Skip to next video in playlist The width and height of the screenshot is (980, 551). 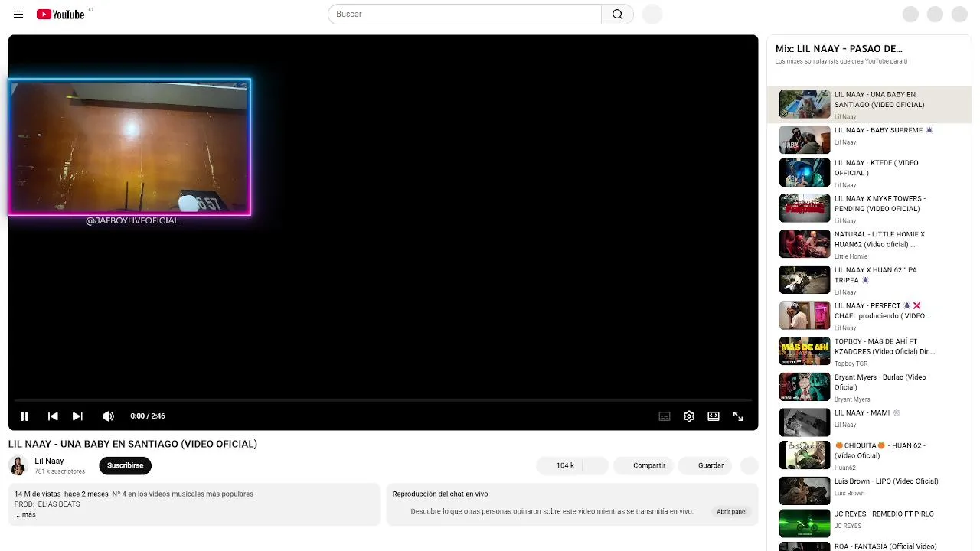click(77, 416)
